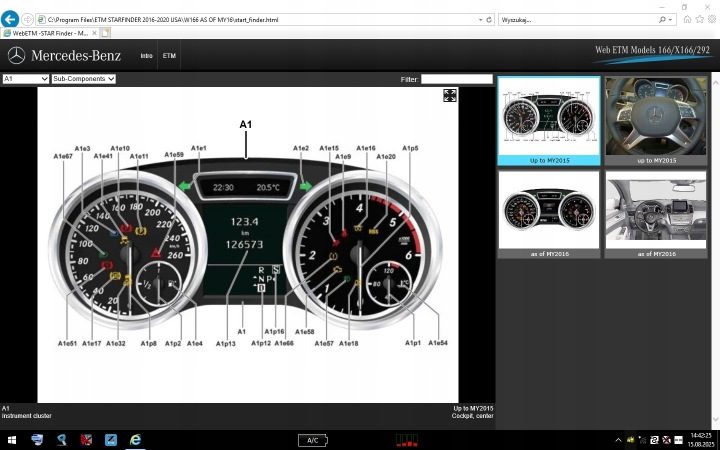Click the A1e58 component label
The image size is (720, 450).
304,332
